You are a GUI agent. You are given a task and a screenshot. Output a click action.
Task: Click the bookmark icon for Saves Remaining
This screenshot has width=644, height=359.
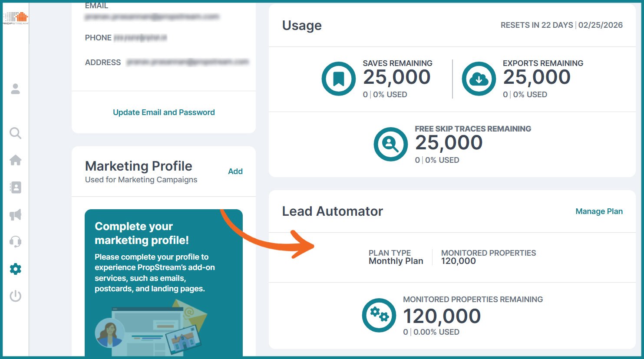pyautogui.click(x=338, y=79)
